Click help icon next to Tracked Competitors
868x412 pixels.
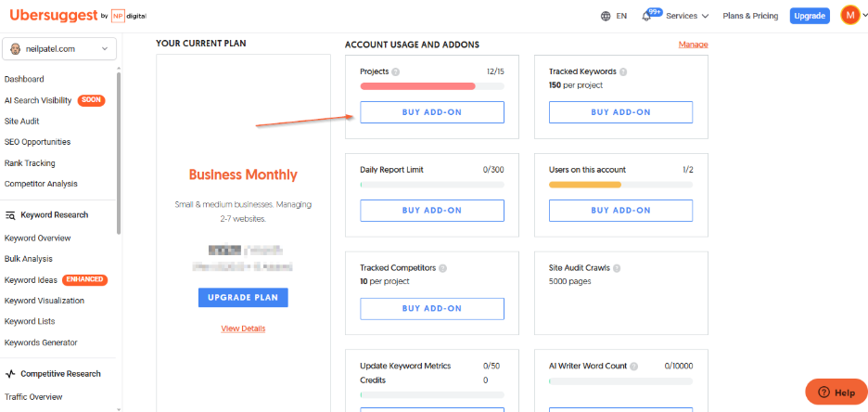pyautogui.click(x=442, y=268)
